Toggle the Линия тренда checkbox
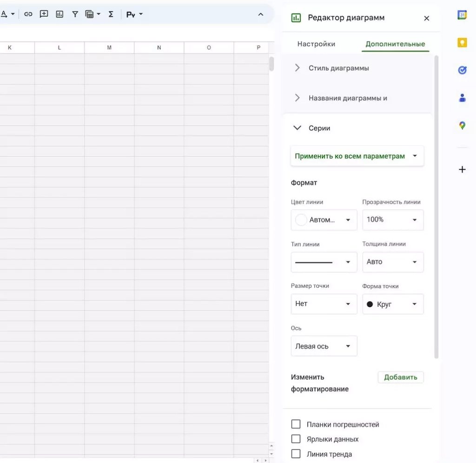This screenshot has width=476, height=463. 296,454
